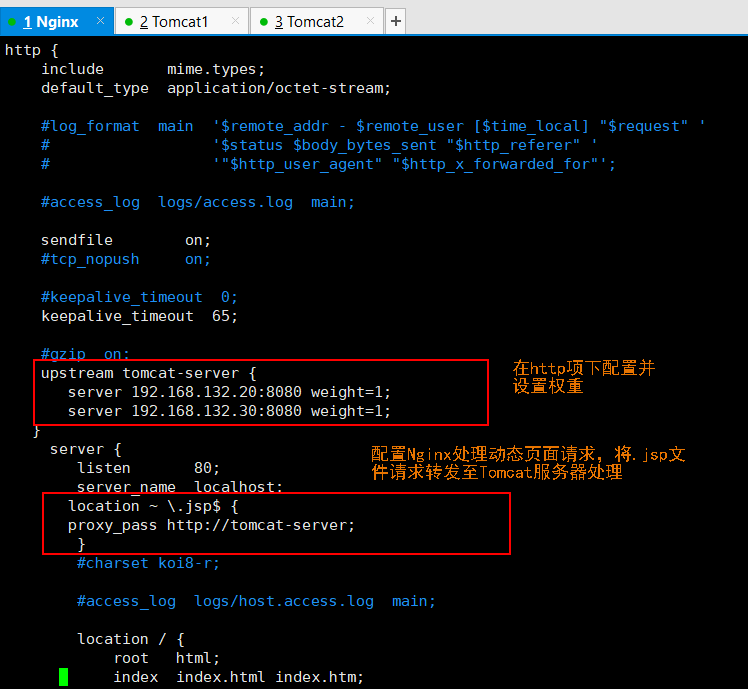
Task: Click the 'server_name localhost;' line
Action: click(180, 487)
